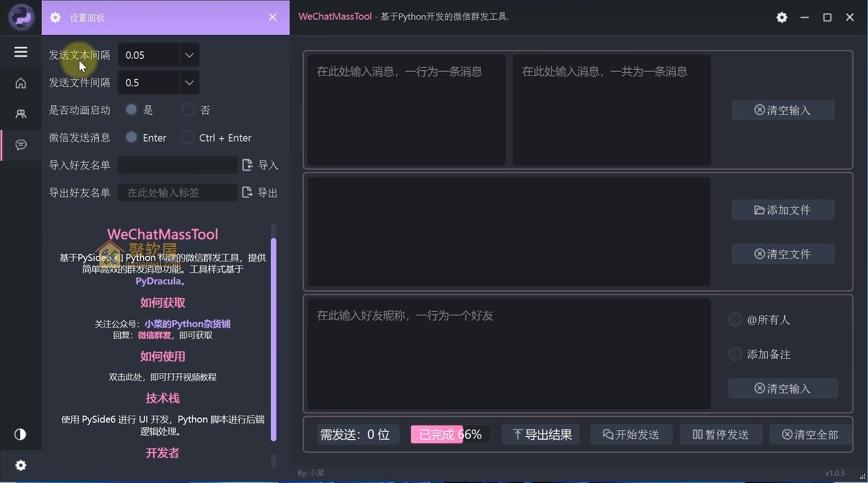Screen dimensions: 868x483
Task: Enable the @所有人 option
Action: (x=735, y=319)
